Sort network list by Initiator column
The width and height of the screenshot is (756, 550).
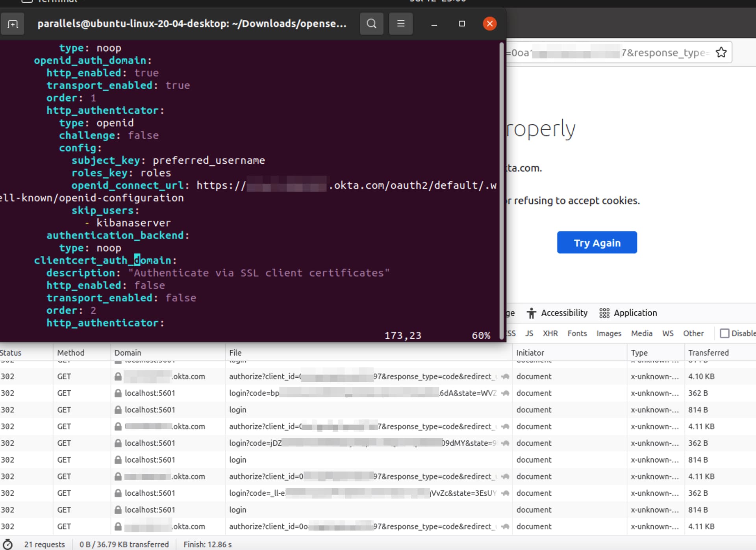(530, 353)
